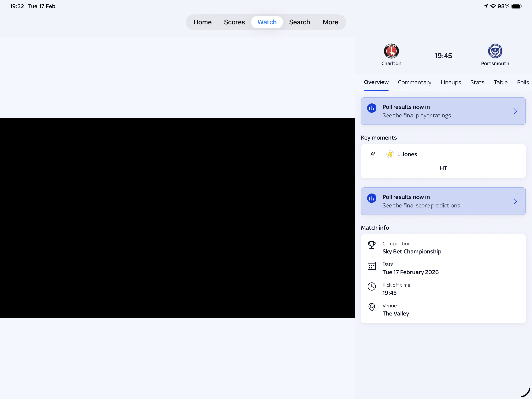Image resolution: width=532 pixels, height=399 pixels.
Task: Click the location pin icon next to Venue
Action: (372, 307)
